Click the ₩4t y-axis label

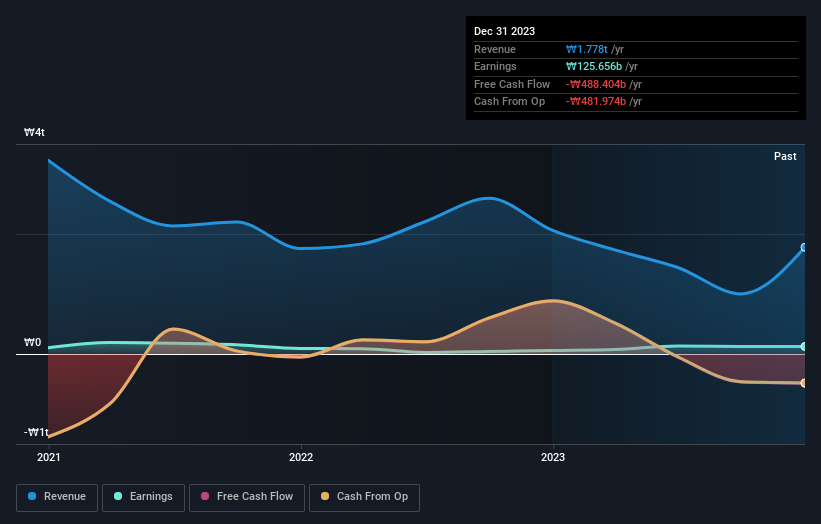pos(34,132)
